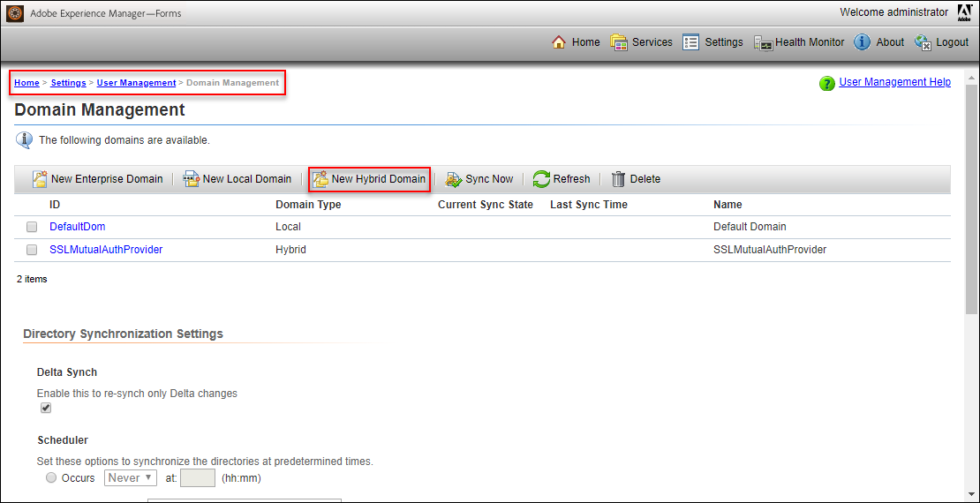
Task: Click the Refresh label
Action: click(x=571, y=179)
